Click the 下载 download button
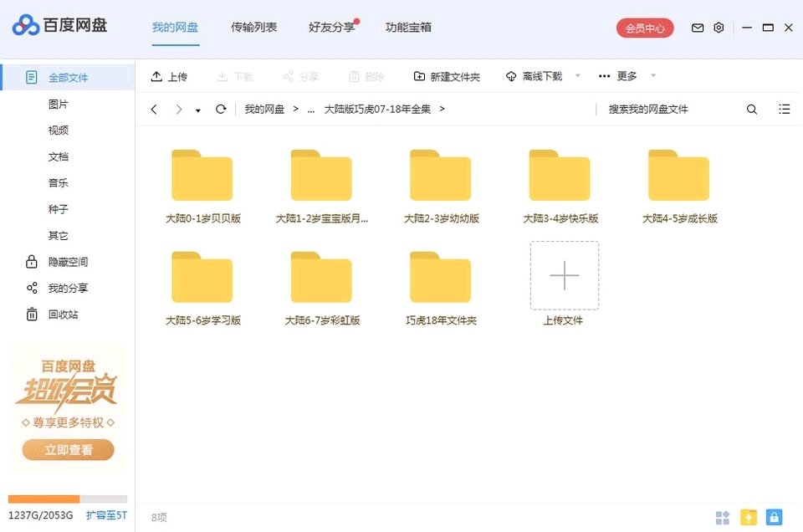803x532 pixels. [235, 77]
